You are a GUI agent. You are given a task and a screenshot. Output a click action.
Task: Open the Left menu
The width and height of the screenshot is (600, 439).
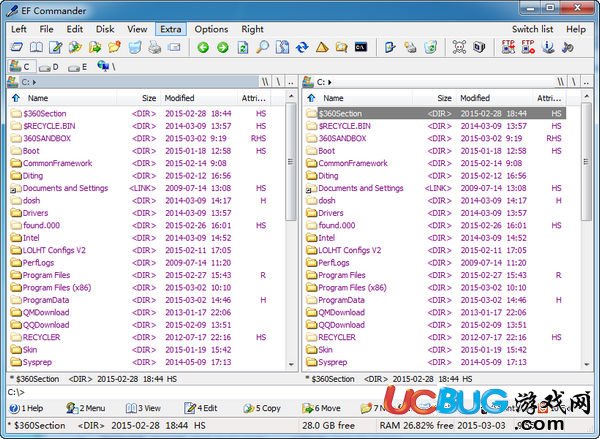pos(19,29)
